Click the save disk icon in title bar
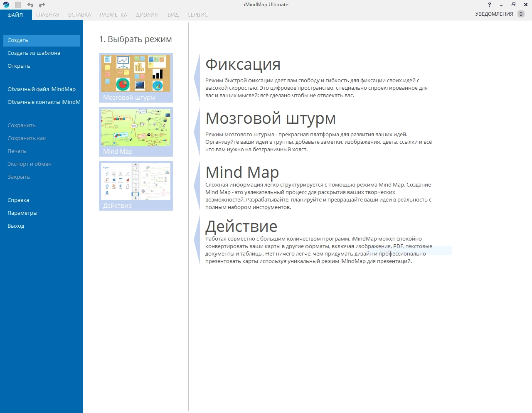The width and height of the screenshot is (532, 413). (18, 5)
